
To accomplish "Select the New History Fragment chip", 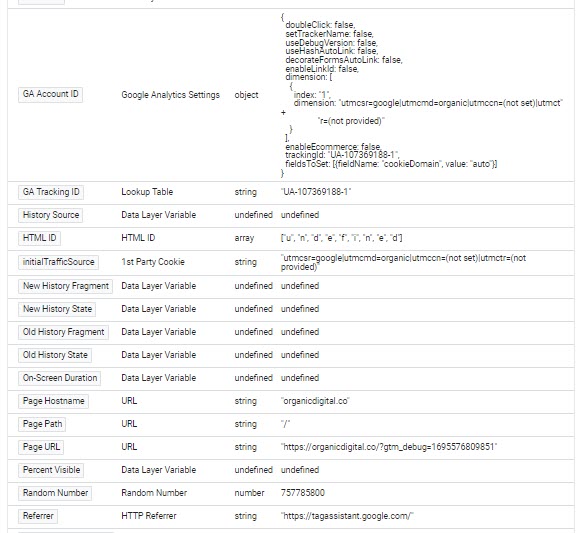I will tap(66, 286).
